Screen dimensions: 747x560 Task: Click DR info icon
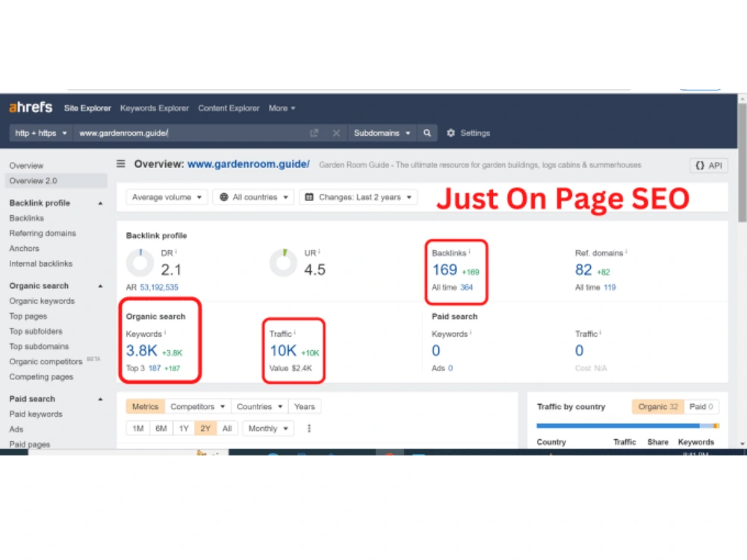click(176, 251)
